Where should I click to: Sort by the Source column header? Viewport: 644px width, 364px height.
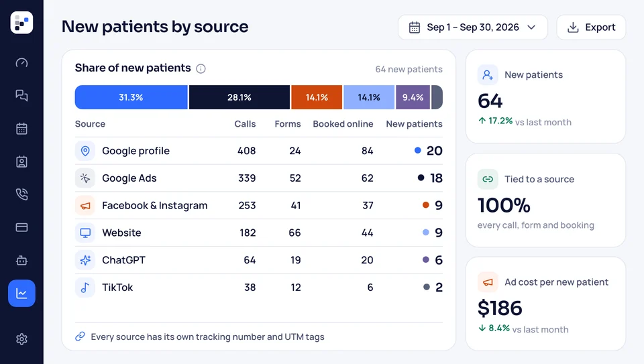[x=90, y=124]
